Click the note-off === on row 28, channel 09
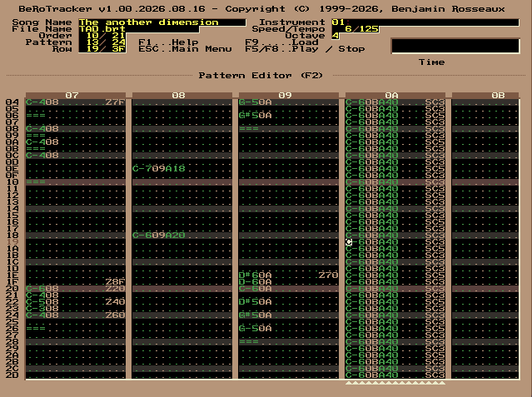 pos(249,342)
